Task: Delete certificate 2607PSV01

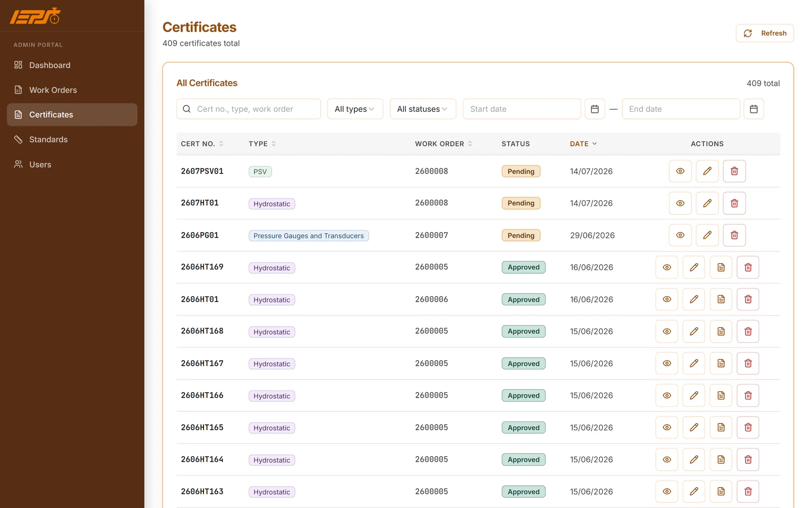Action: (734, 171)
